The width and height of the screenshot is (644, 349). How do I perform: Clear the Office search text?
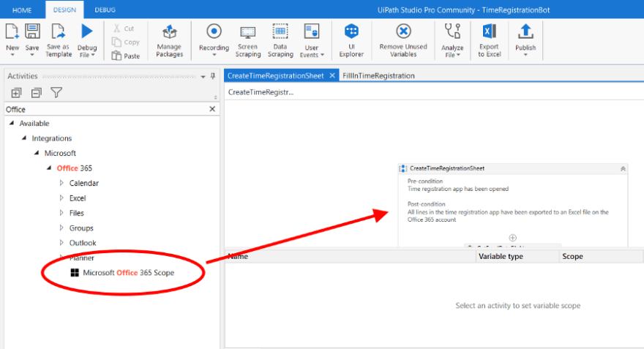212,109
